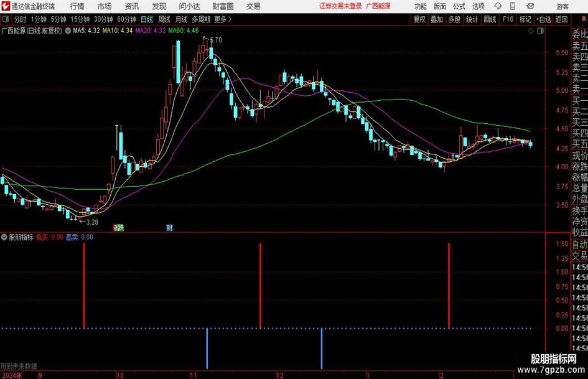Toggle the left panel icon beside 分时
This screenshot has width=588, height=379.
click(x=6, y=19)
